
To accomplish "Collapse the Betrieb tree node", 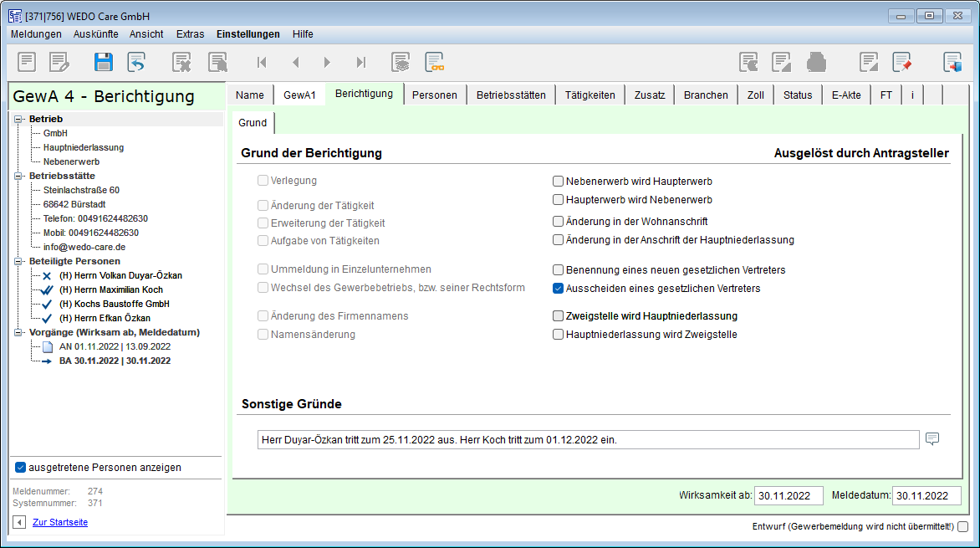I will click(x=18, y=119).
